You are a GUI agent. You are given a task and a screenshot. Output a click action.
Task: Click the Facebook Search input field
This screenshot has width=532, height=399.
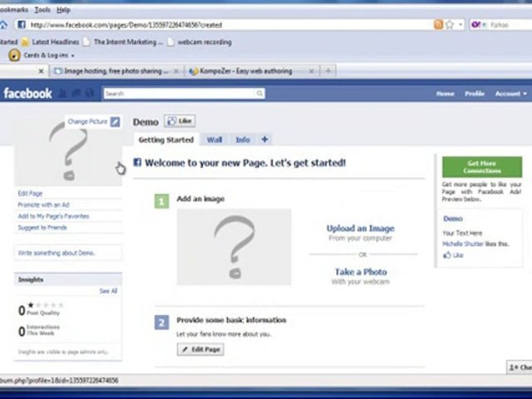(180, 94)
